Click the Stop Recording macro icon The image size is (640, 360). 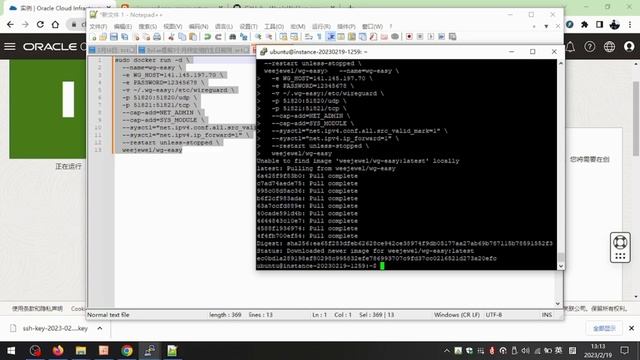tap(420, 37)
